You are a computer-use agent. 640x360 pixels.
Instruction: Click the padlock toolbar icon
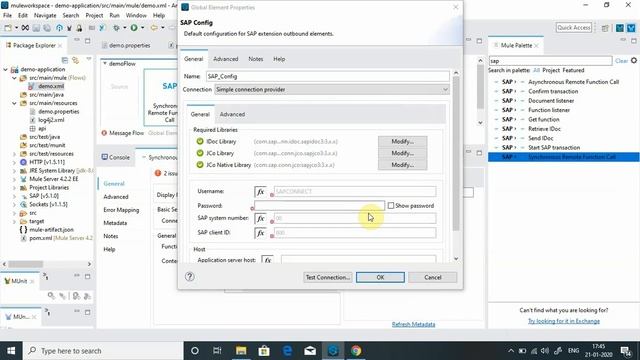(79, 28)
